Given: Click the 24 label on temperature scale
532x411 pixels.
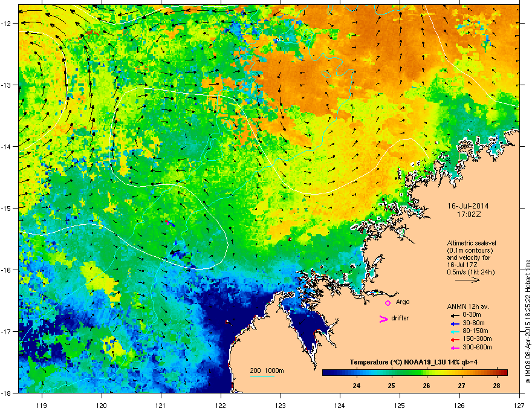Looking at the screenshot, I should [356, 386].
